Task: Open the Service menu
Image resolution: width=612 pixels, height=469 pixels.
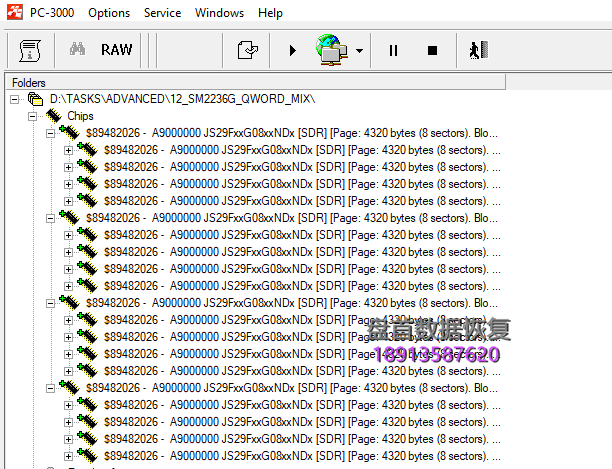Action: (162, 13)
